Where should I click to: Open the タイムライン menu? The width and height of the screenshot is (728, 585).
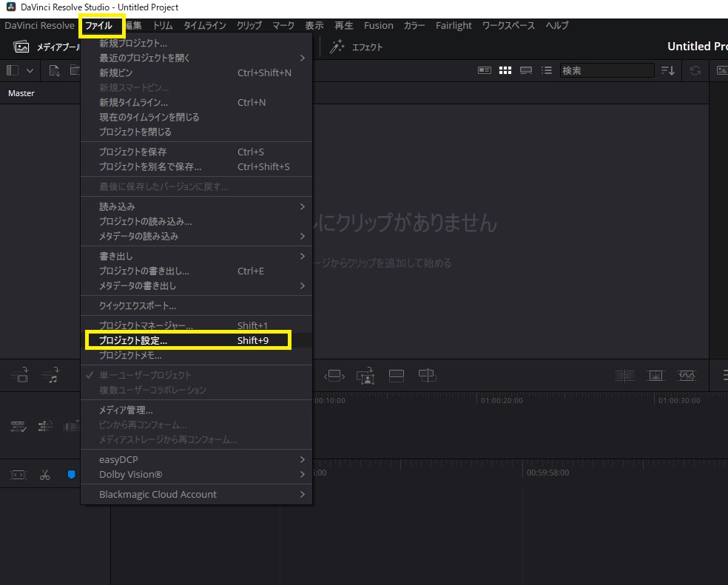point(205,26)
